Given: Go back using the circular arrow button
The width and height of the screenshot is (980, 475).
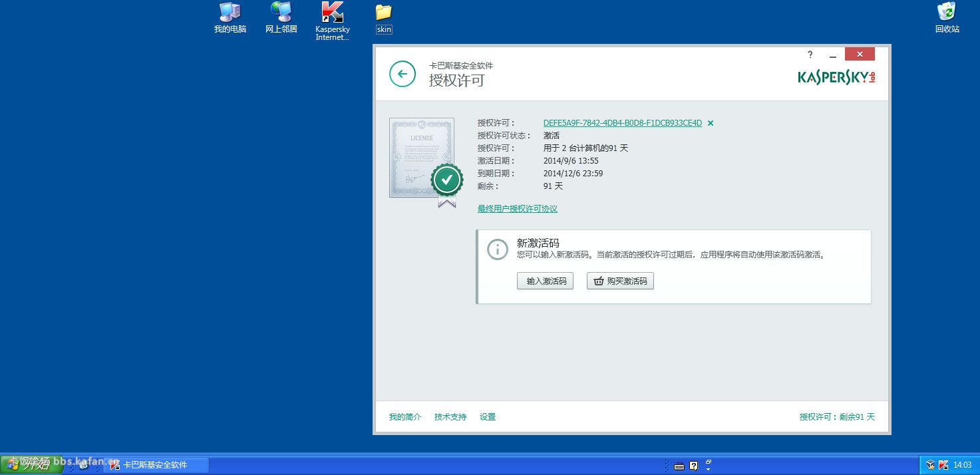Looking at the screenshot, I should point(403,74).
